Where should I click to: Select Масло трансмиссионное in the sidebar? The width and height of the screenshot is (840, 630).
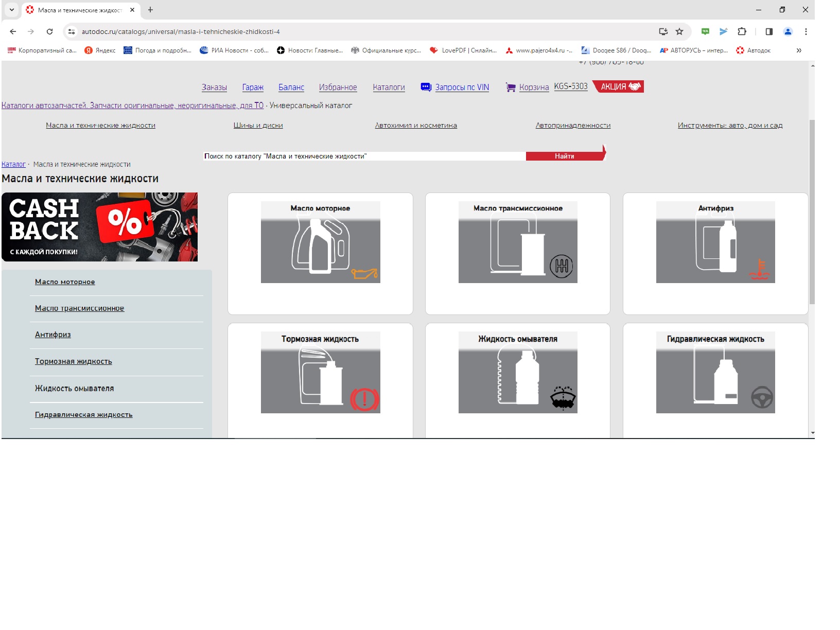click(x=79, y=308)
